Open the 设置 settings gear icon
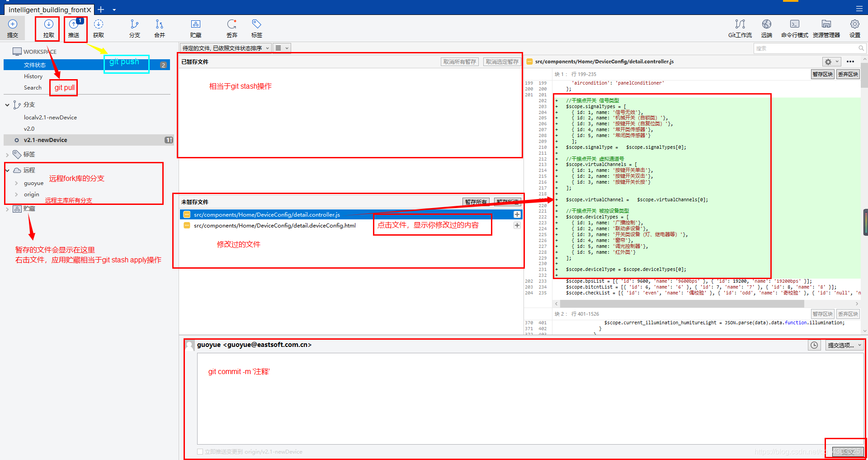The height and width of the screenshot is (460, 868). [854, 28]
